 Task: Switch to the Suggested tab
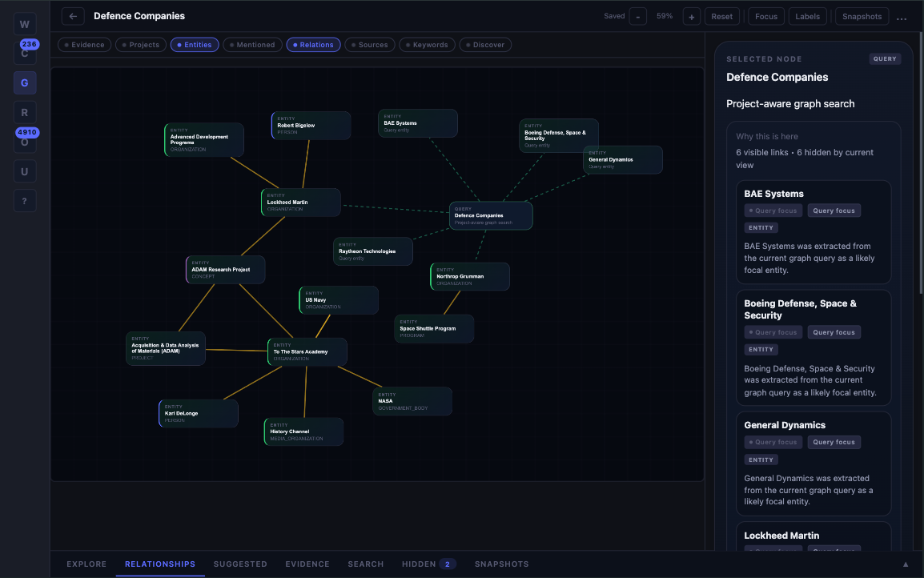click(240, 564)
